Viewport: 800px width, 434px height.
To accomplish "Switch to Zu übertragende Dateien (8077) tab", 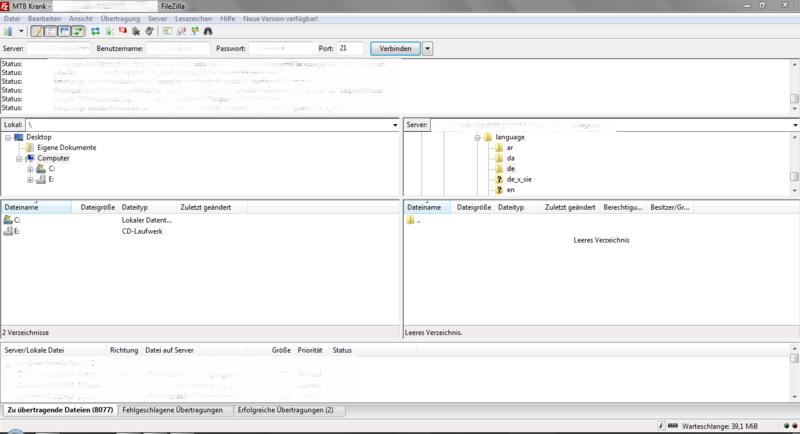I will (x=60, y=410).
